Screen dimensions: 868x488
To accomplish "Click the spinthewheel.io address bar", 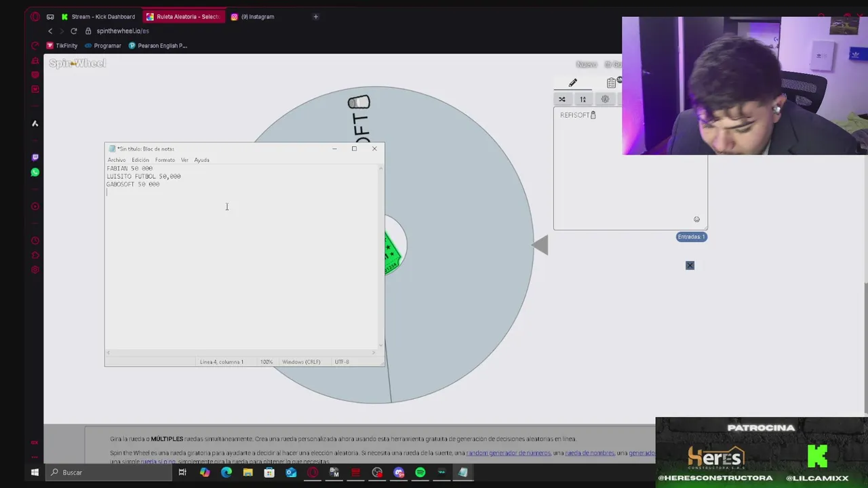I will (123, 31).
